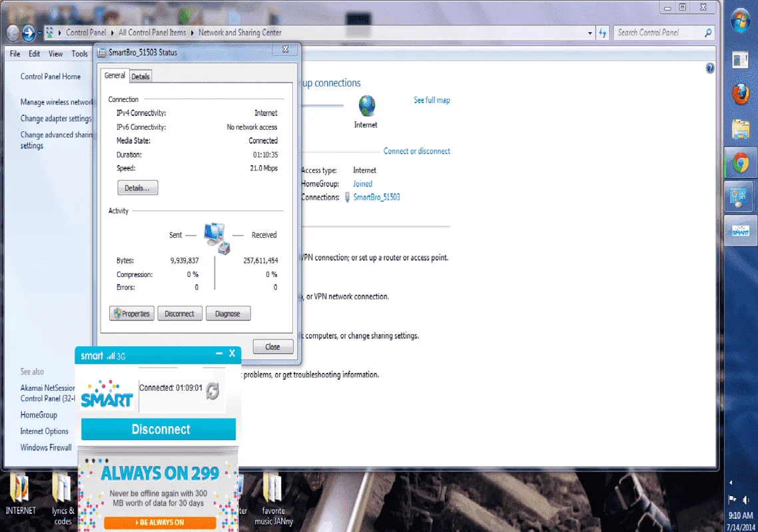Click the Details... button
Screen dimensions: 758x532
[137, 188]
